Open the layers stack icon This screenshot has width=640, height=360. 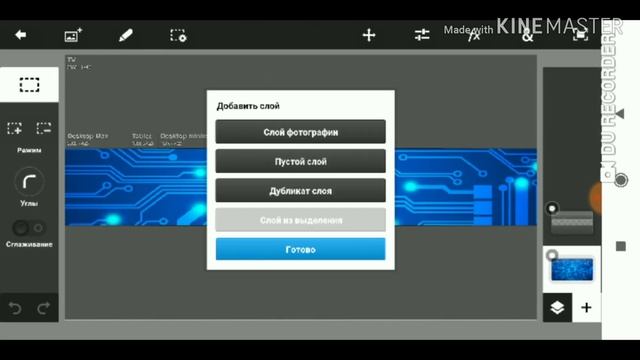[557, 308]
